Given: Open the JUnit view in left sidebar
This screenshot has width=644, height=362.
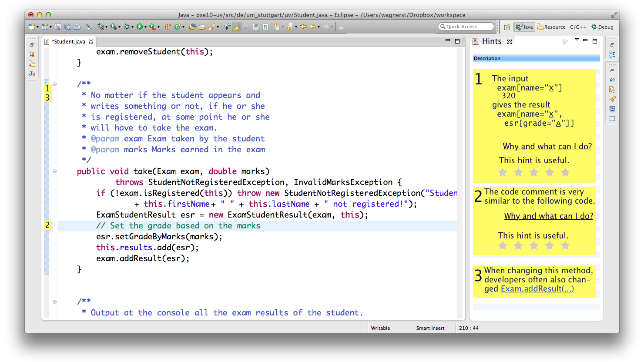Looking at the screenshot, I should click(32, 74).
